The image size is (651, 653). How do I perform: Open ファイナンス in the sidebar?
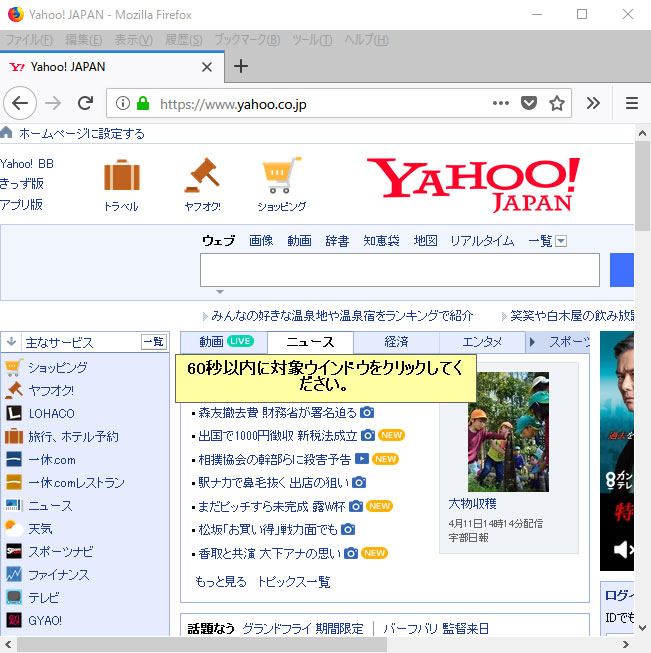[59, 575]
